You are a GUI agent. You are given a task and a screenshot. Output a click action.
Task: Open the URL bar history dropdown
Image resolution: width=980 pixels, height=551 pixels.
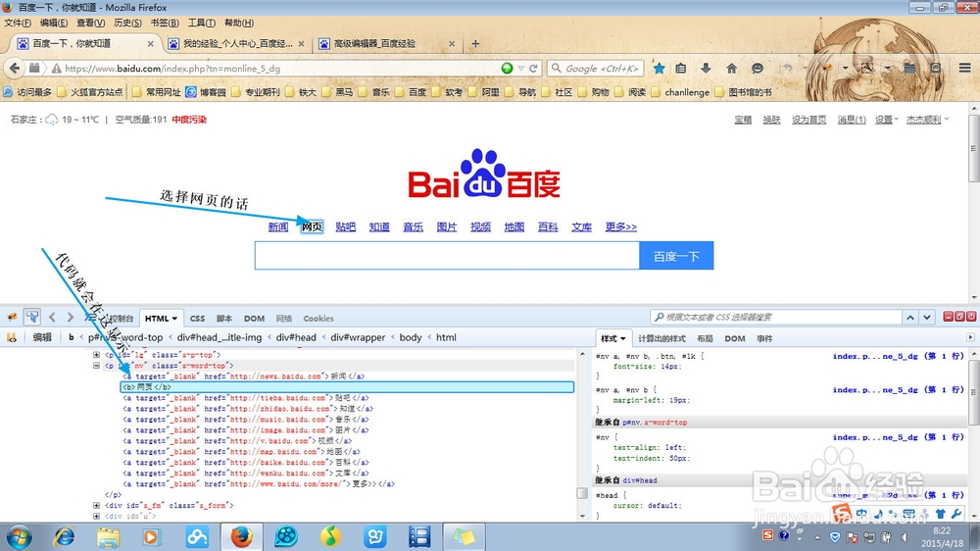520,69
